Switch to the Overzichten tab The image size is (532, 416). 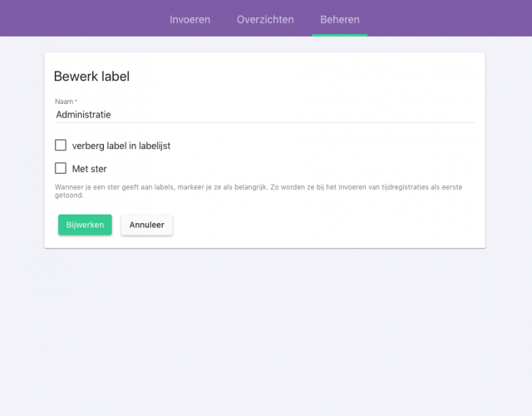point(265,19)
